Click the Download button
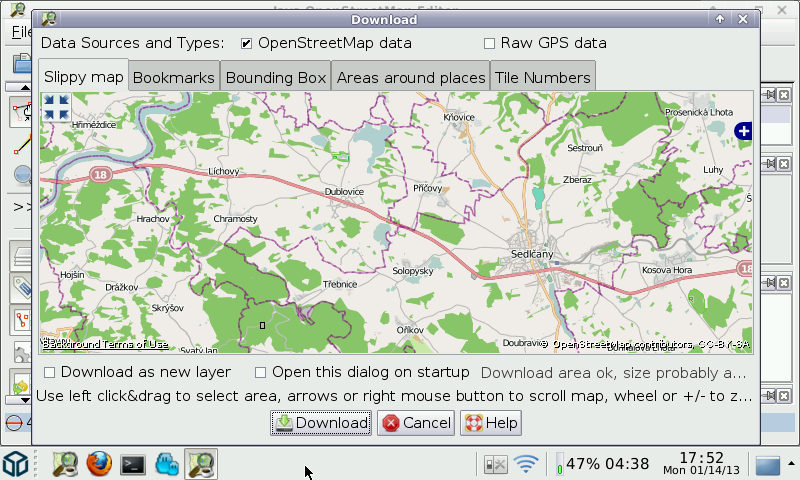This screenshot has width=800, height=480. 321,423
